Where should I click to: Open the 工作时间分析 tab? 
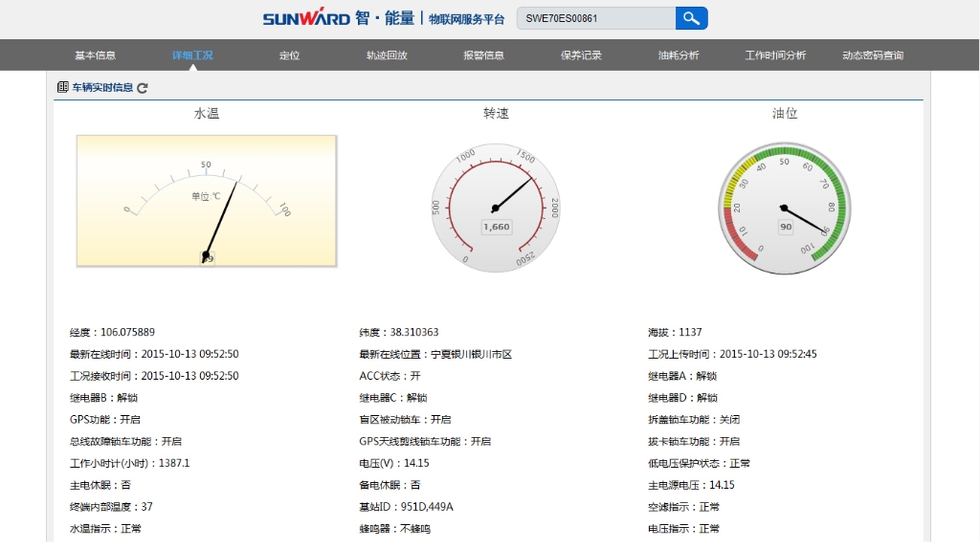[x=775, y=55]
